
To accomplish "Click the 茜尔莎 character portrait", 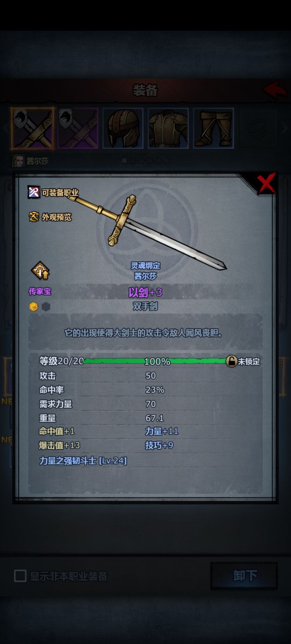I will pyautogui.click(x=19, y=161).
